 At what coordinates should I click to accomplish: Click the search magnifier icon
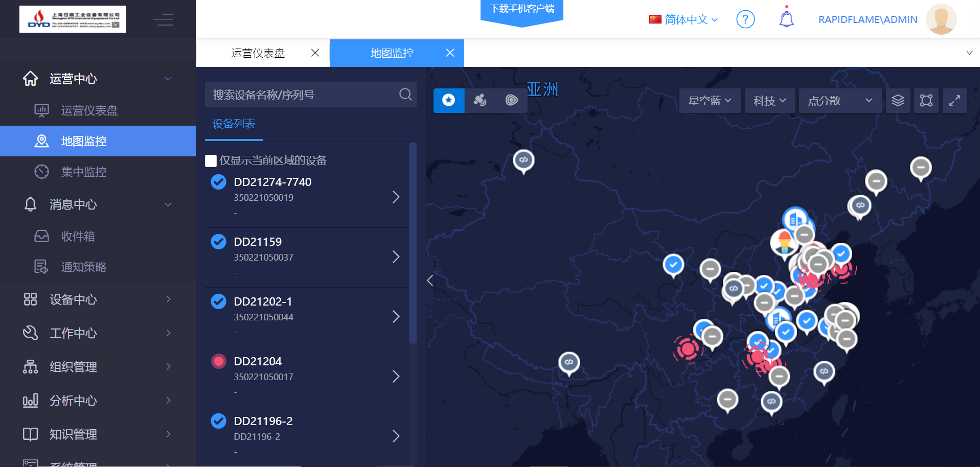coord(405,95)
